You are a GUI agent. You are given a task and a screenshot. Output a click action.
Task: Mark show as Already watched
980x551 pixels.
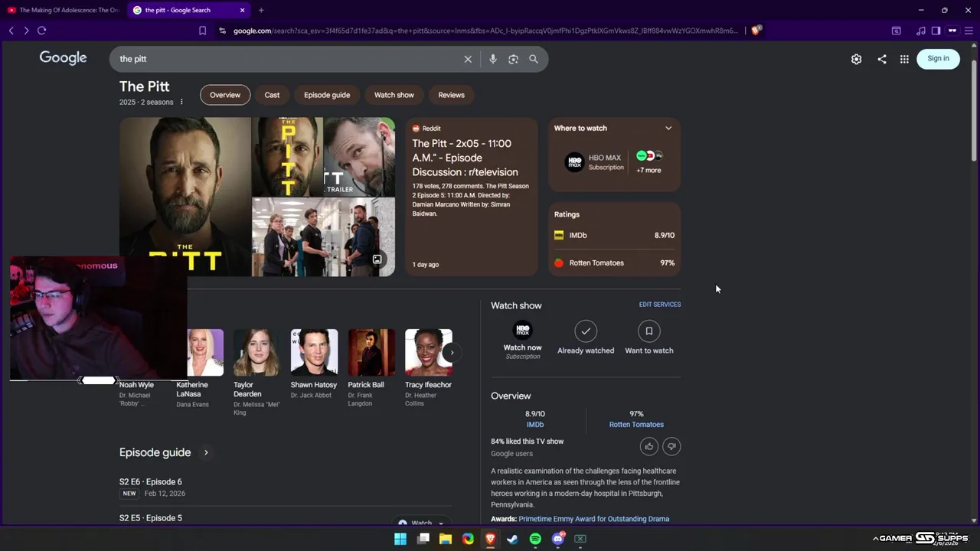586,337
